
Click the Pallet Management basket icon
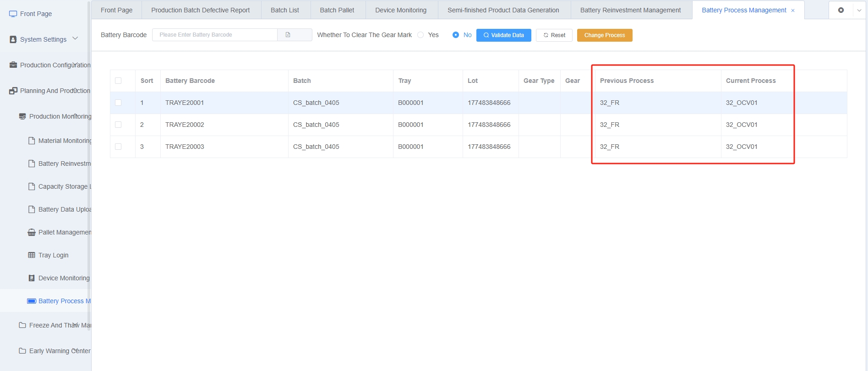tap(32, 232)
